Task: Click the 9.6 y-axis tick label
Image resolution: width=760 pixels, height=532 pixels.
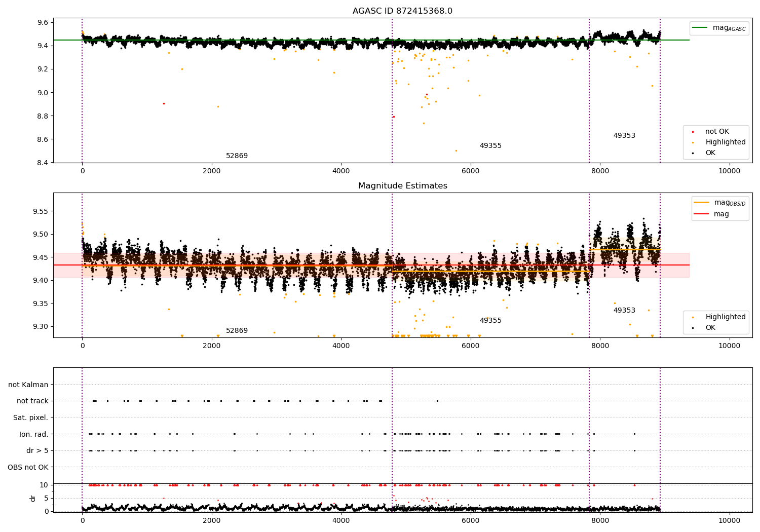Action: tap(43, 23)
